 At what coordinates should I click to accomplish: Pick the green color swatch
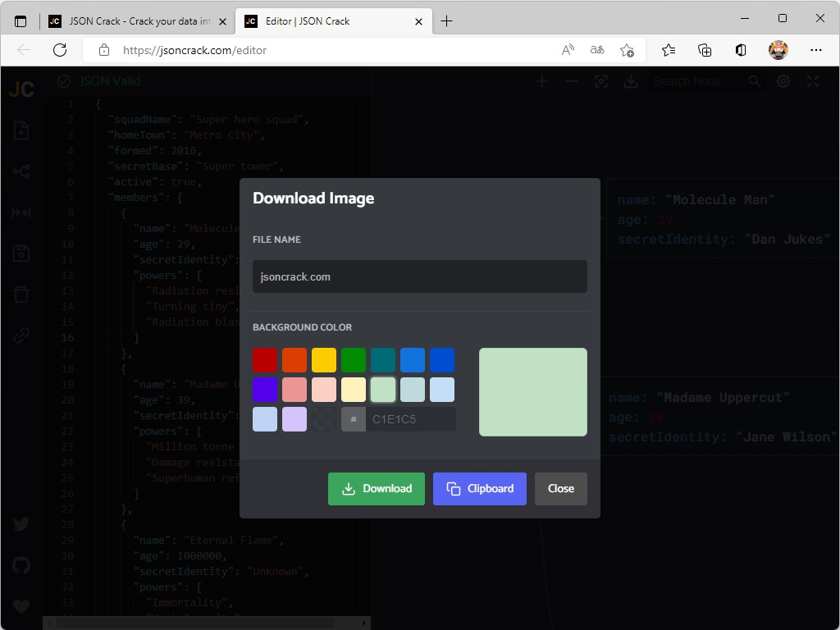354,360
